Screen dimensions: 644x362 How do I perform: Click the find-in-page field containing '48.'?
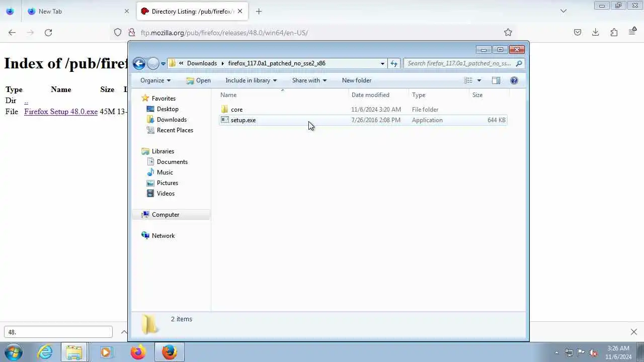pyautogui.click(x=58, y=332)
